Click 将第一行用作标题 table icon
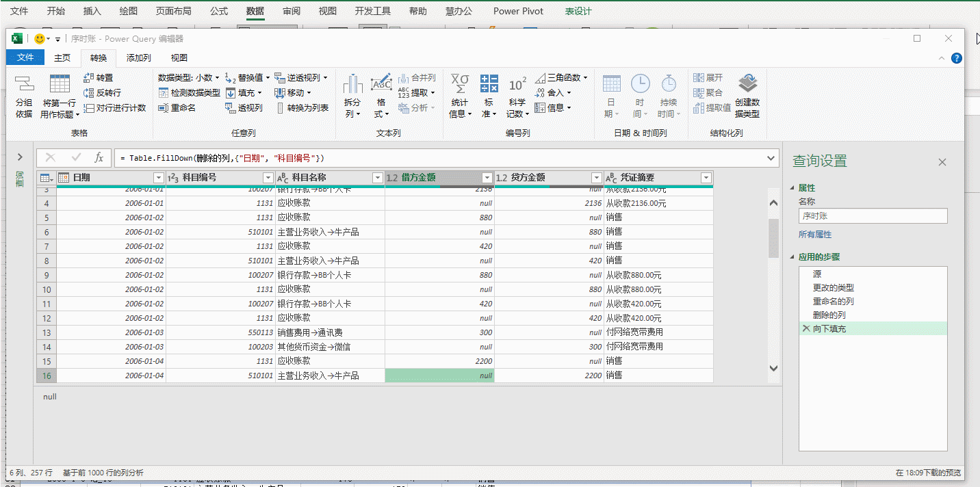The image size is (980, 487). [x=60, y=83]
